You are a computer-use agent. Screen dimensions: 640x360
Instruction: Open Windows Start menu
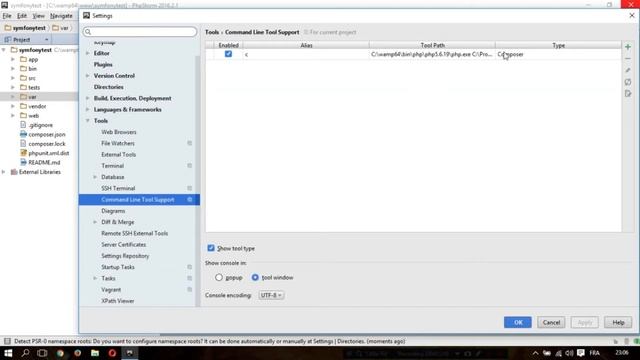(8, 353)
